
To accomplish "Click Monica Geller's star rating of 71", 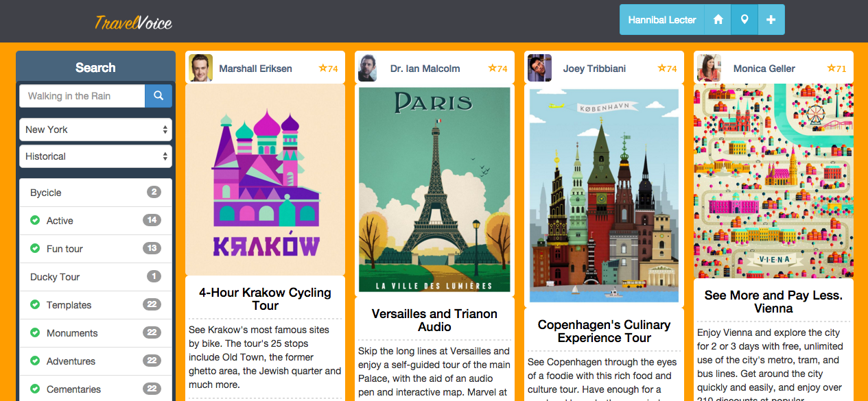I will pos(836,69).
